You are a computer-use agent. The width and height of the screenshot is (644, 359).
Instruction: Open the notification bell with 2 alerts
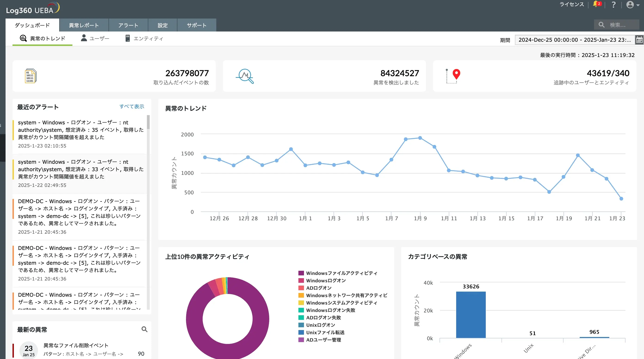[597, 4]
